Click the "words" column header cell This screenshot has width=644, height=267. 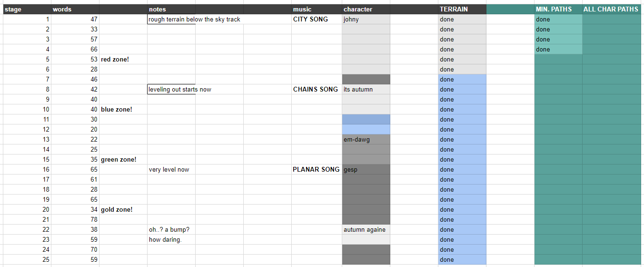coord(75,10)
